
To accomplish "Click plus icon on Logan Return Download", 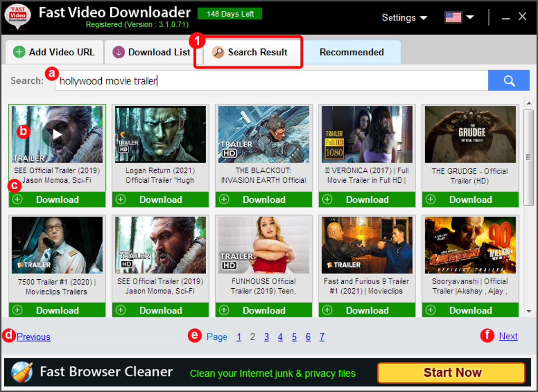I will point(121,200).
